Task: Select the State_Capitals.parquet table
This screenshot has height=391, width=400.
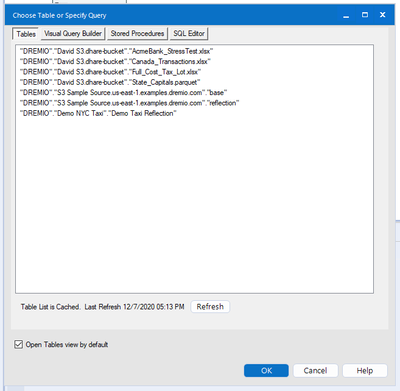Action: click(110, 82)
